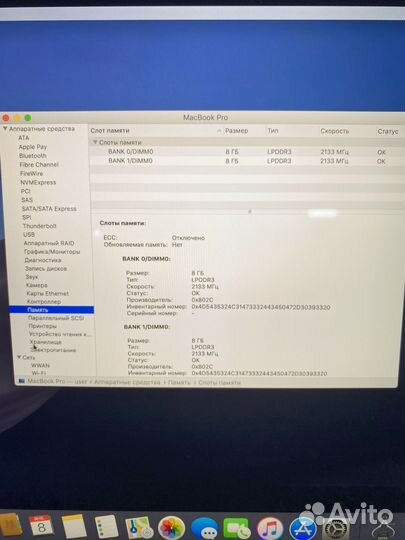Screen dimensions: 405x540
Task: Select USB in the sidebar
Action: click(29, 235)
